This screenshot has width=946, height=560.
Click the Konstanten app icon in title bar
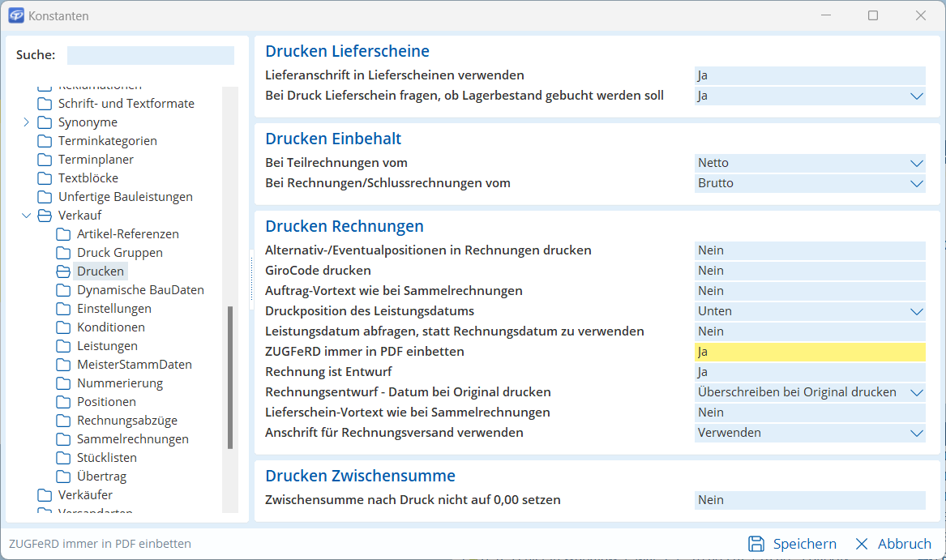(x=15, y=15)
